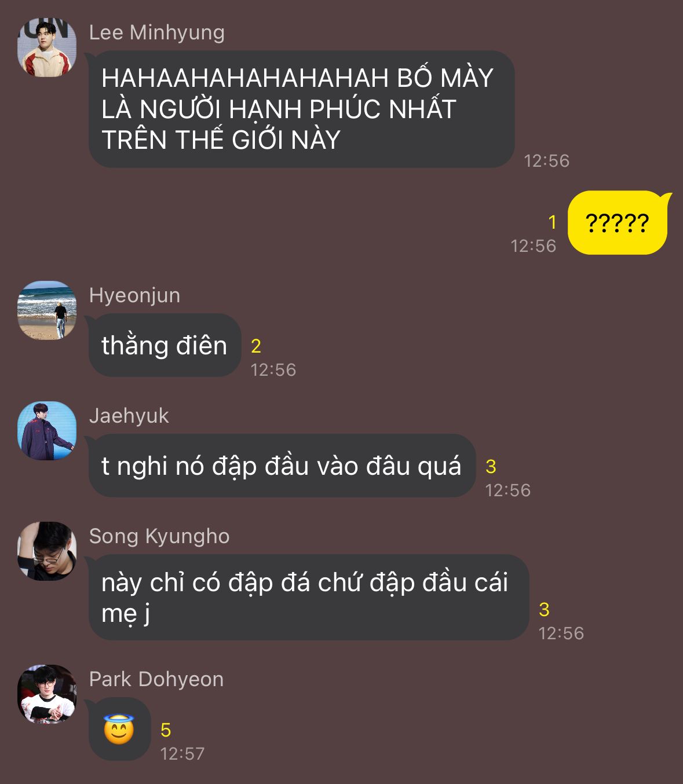Select the halo smiley emoji message

pos(119,730)
